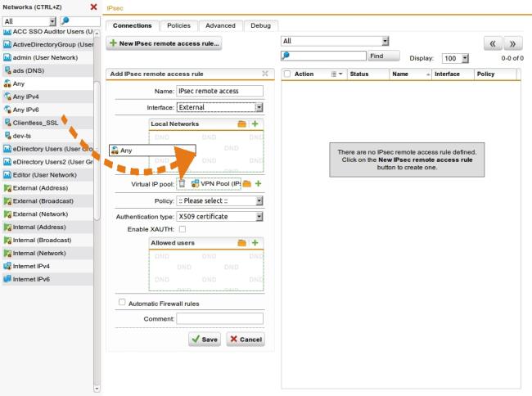Click folder icon in Local Networks box
The image size is (532, 396).
[x=241, y=124]
